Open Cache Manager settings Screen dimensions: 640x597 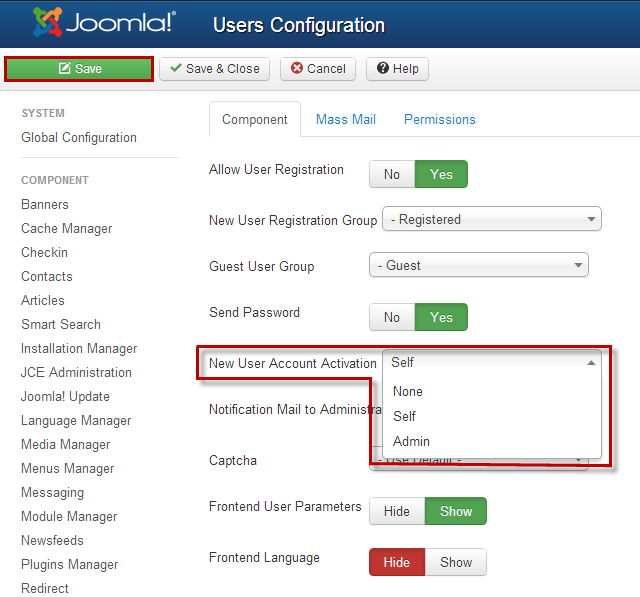67,229
